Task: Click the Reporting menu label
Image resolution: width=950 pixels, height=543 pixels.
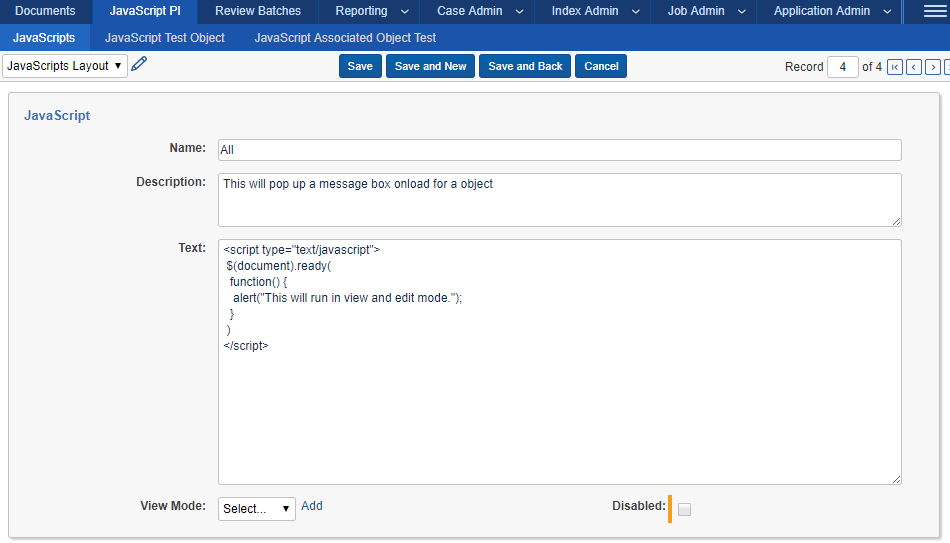Action: [x=362, y=11]
